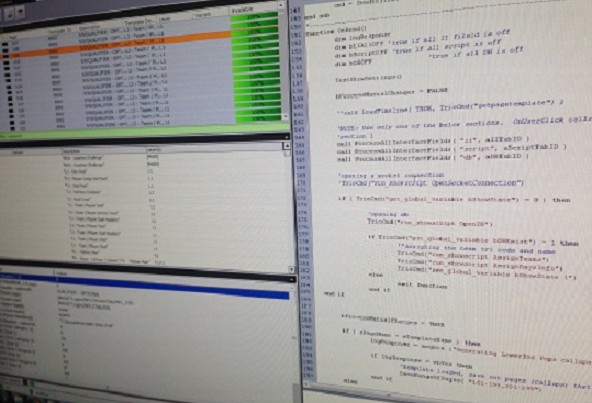Sort the page list by the Available column
The height and width of the screenshot is (403, 592).
click(253, 10)
